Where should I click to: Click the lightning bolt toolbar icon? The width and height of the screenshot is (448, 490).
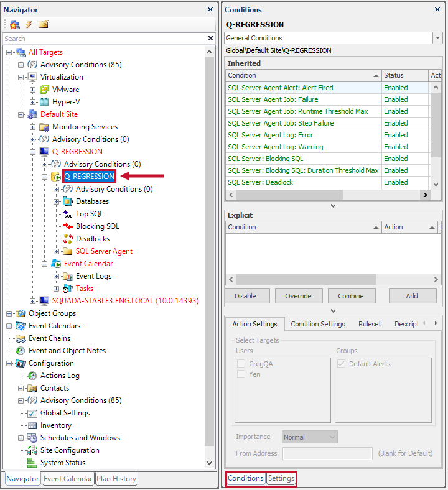pos(29,24)
